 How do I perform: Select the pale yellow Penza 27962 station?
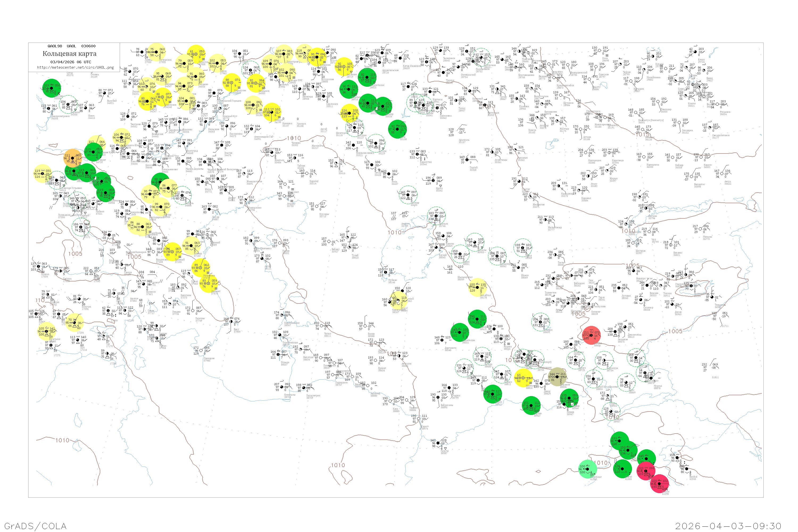(x=218, y=64)
